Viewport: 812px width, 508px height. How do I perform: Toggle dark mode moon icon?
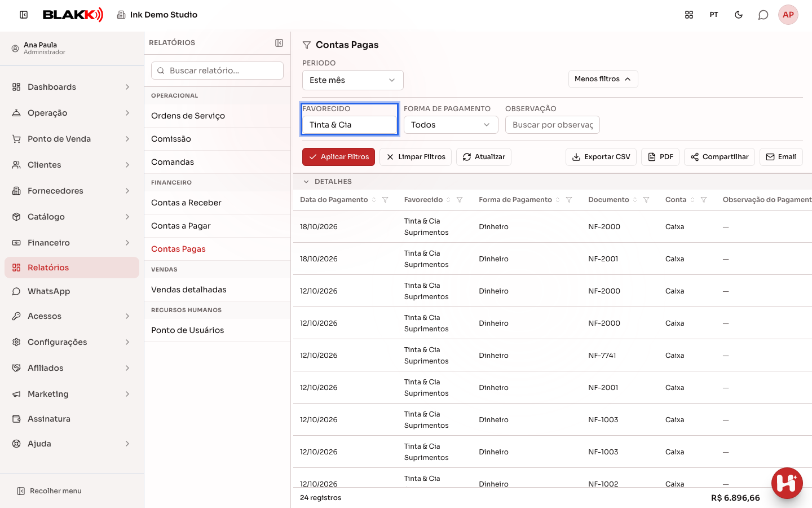click(x=739, y=15)
